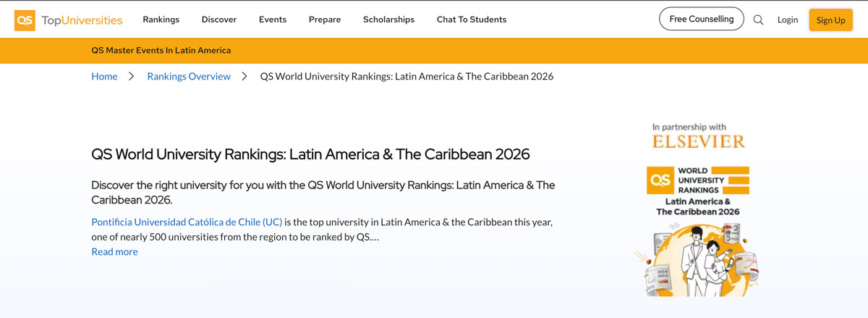Click the Login link

pos(788,20)
